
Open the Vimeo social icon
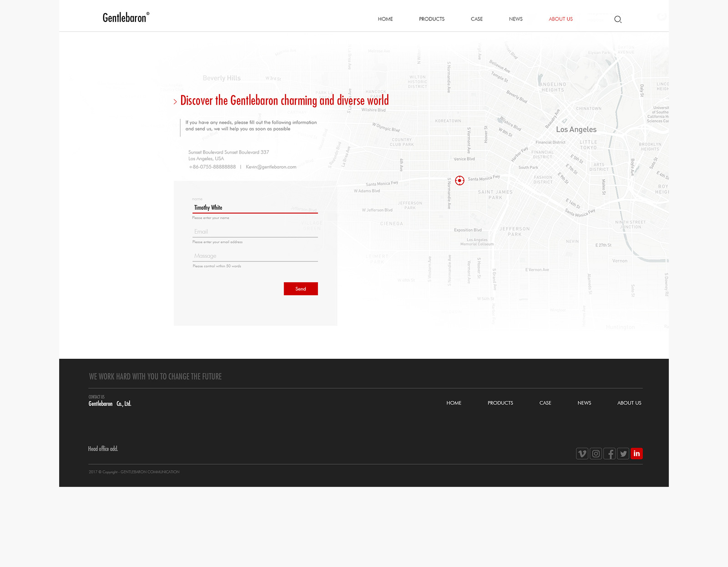[x=582, y=454]
